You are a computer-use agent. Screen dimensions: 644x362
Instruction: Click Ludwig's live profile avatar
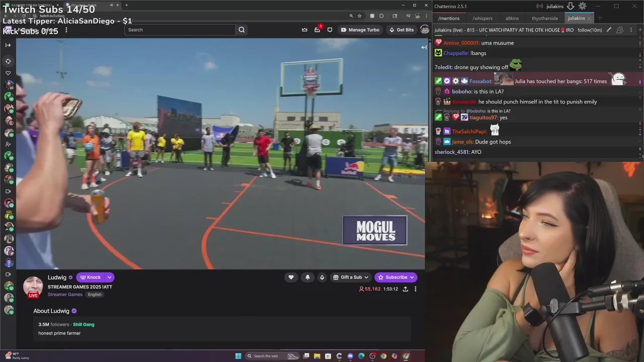tap(33, 287)
